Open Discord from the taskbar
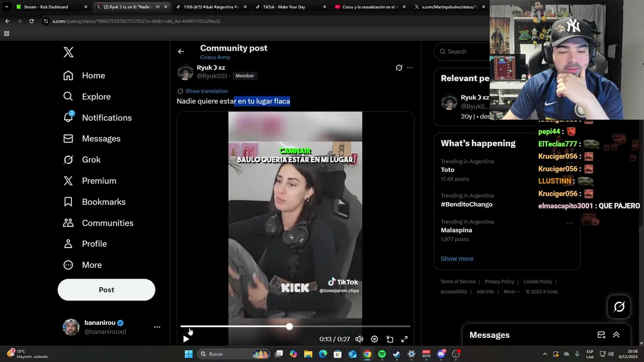This screenshot has width=644, height=362. (441, 354)
